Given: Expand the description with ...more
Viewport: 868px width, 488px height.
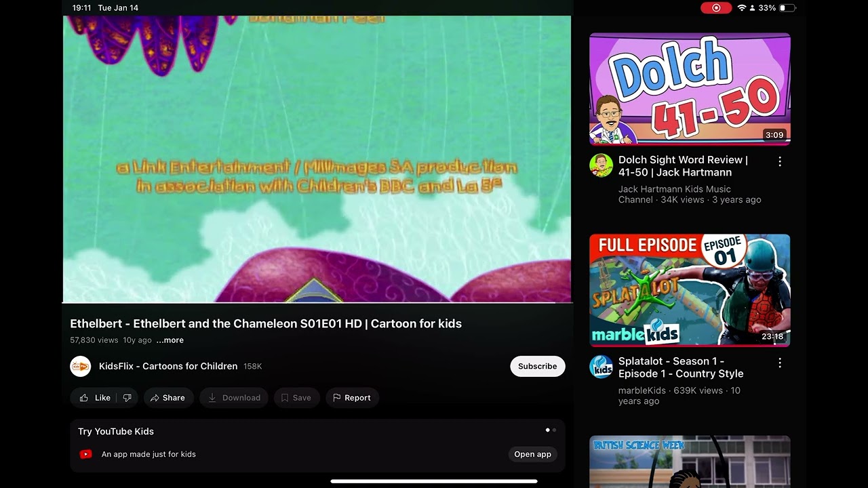Looking at the screenshot, I should [x=170, y=340].
